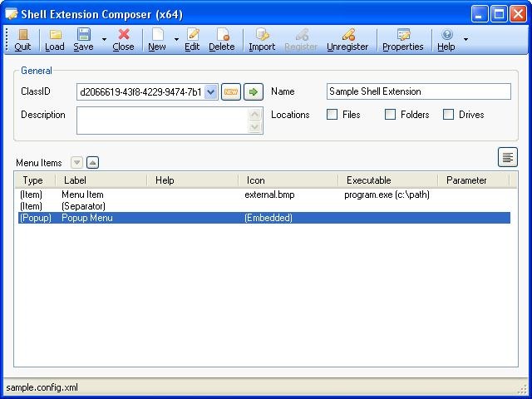The width and height of the screenshot is (532, 399).
Task: Click the '(Popup)' type cell
Action: tap(36, 218)
